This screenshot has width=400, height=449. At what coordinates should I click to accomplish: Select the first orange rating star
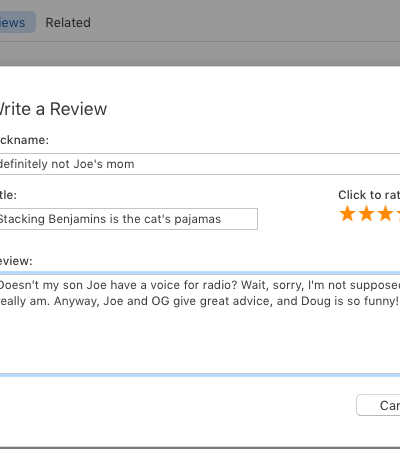347,213
